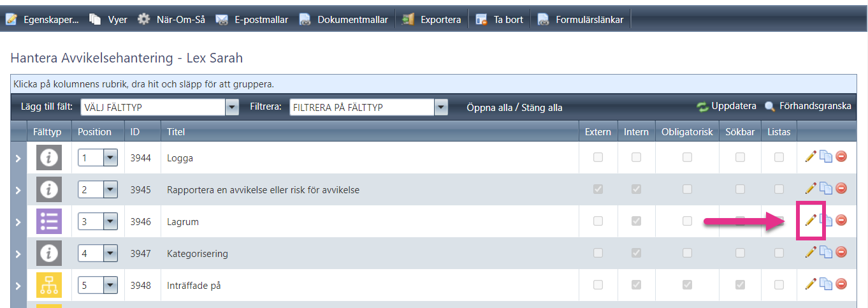Edit Rapportera en avvikelse field via pencil
This screenshot has height=308, width=868.
click(811, 188)
